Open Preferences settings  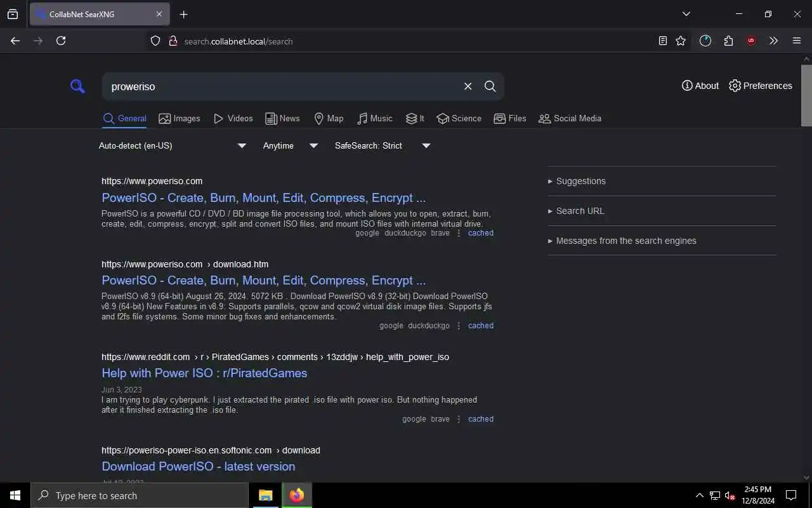(761, 86)
